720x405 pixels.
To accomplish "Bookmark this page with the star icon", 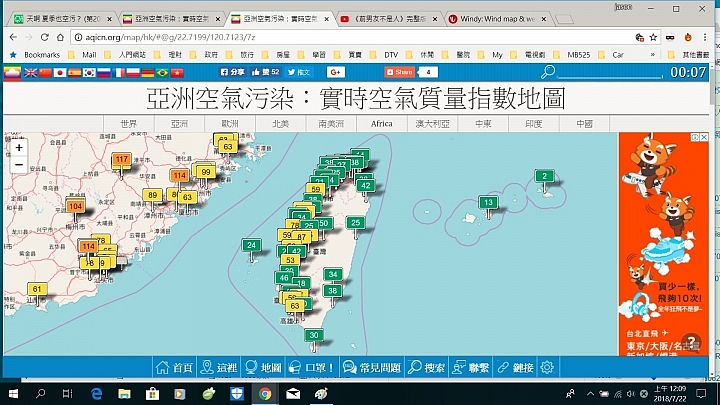I will 653,37.
